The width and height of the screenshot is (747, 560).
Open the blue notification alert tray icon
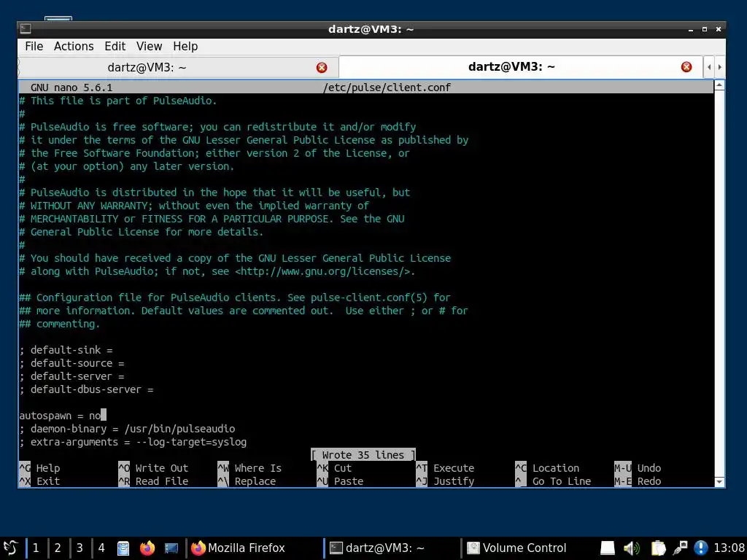(x=700, y=548)
